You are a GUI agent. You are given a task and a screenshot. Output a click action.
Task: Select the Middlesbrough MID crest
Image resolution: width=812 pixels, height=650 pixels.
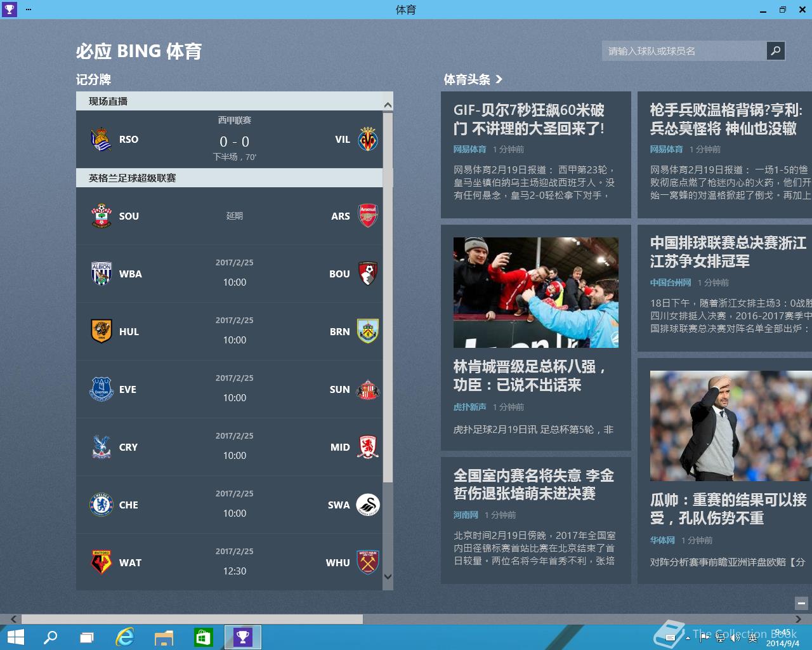click(x=368, y=447)
